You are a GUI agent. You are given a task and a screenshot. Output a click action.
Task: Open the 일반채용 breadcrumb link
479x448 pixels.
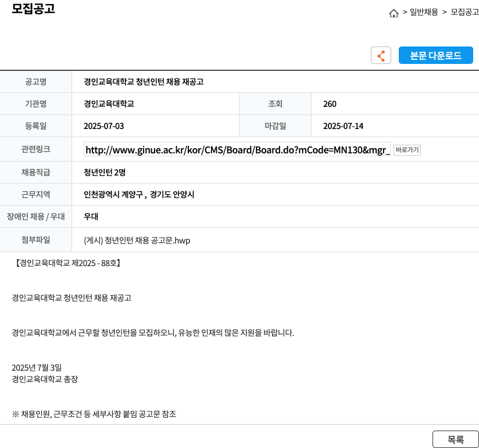pyautogui.click(x=424, y=12)
